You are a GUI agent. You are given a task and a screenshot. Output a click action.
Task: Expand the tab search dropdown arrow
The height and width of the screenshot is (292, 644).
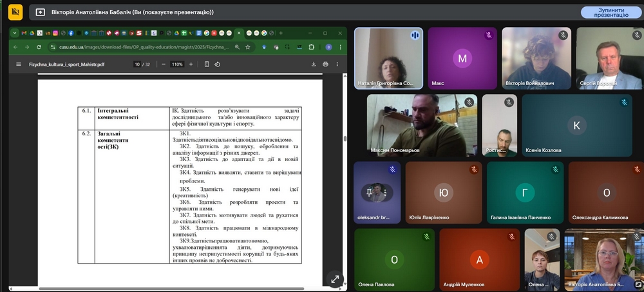[14, 33]
